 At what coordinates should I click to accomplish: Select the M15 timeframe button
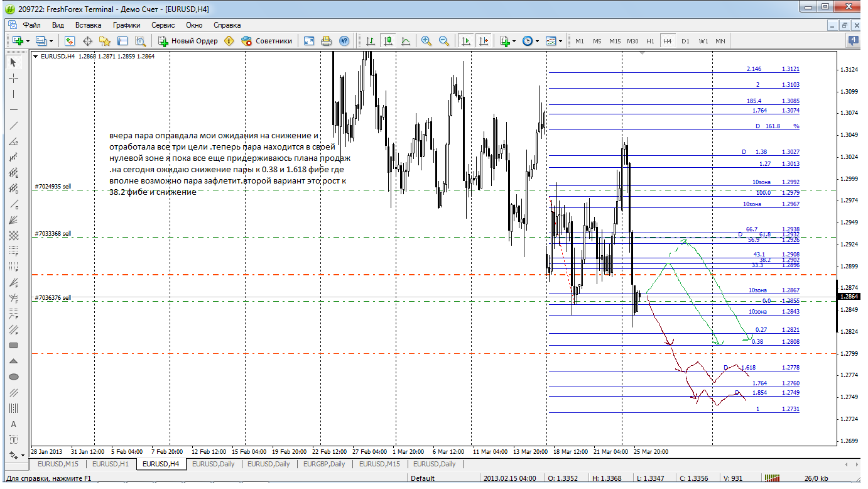pyautogui.click(x=614, y=41)
